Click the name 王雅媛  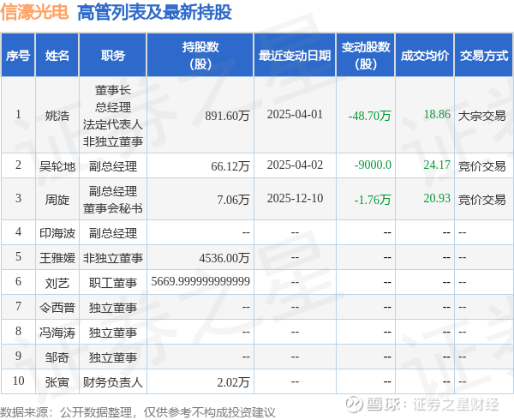point(57,258)
